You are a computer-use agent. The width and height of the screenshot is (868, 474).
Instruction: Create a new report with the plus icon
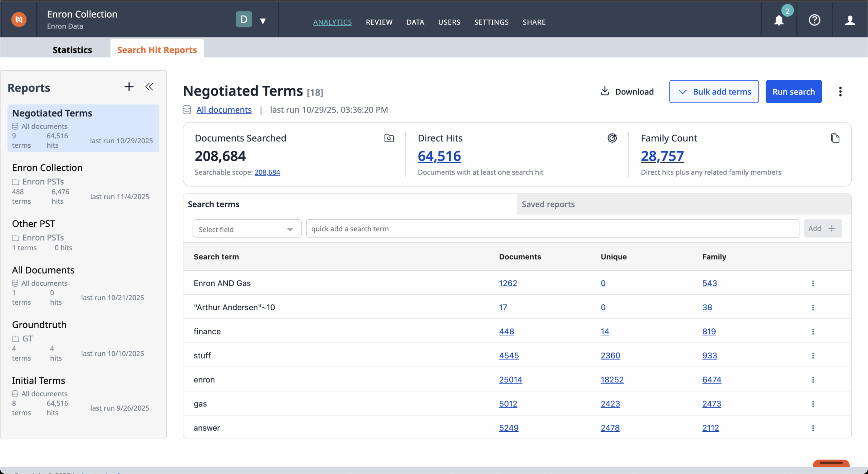[x=129, y=87]
